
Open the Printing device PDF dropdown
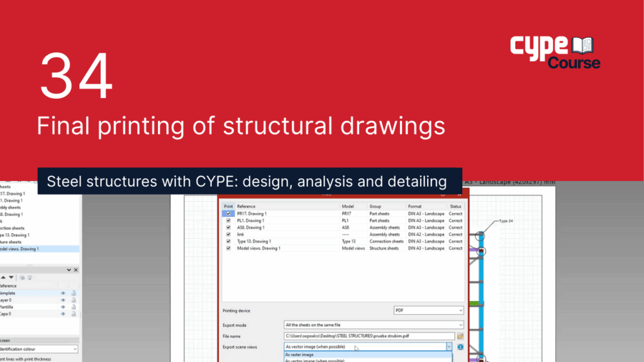point(429,310)
